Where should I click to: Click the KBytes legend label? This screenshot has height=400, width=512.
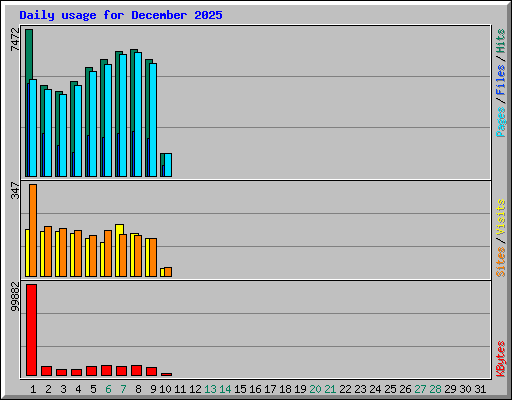(501, 359)
